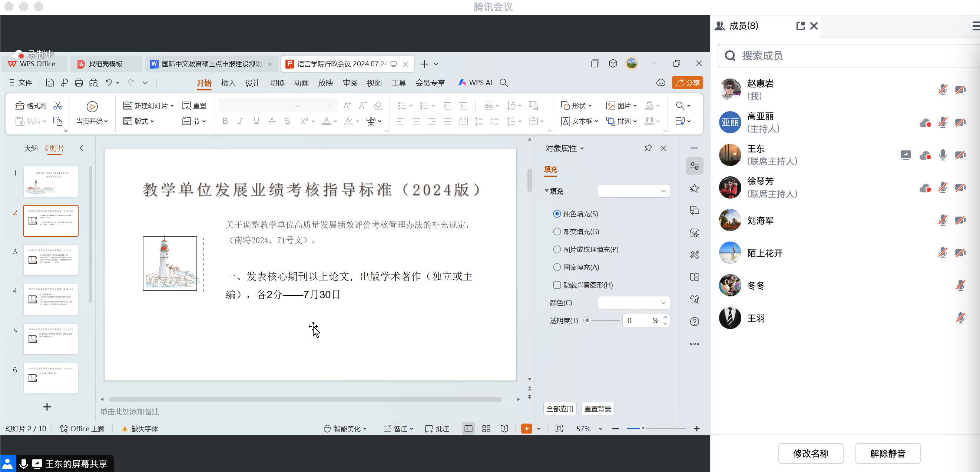980x472 pixels.
Task: Click the Apply to All (全部应用) button
Action: (560, 409)
